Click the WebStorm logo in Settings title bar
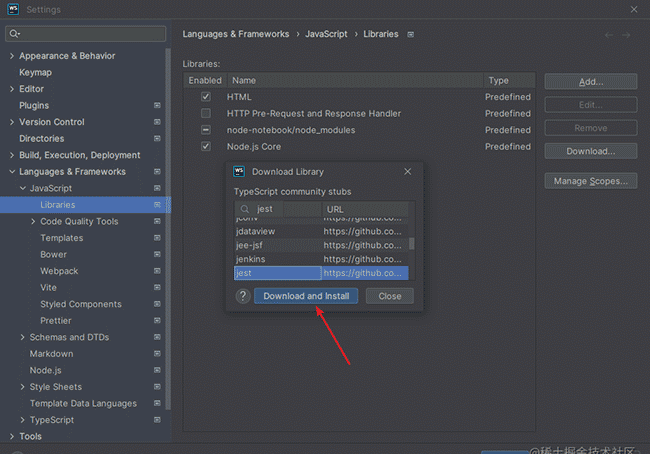 (x=13, y=9)
